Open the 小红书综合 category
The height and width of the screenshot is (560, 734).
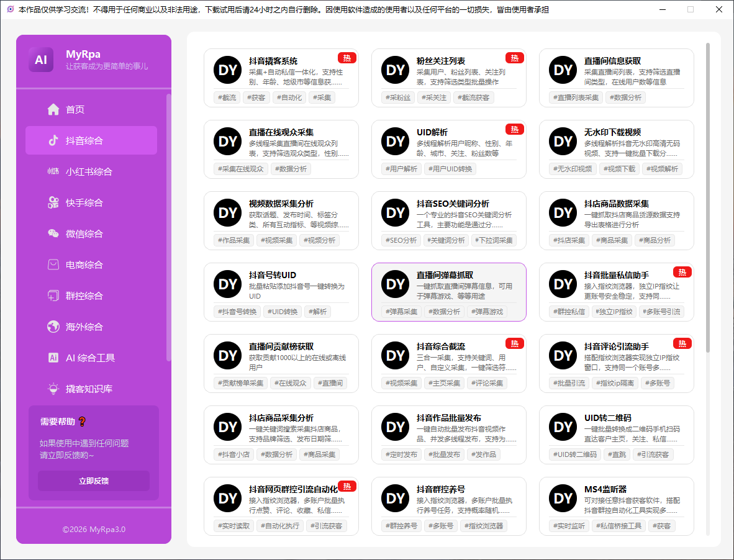coord(91,172)
